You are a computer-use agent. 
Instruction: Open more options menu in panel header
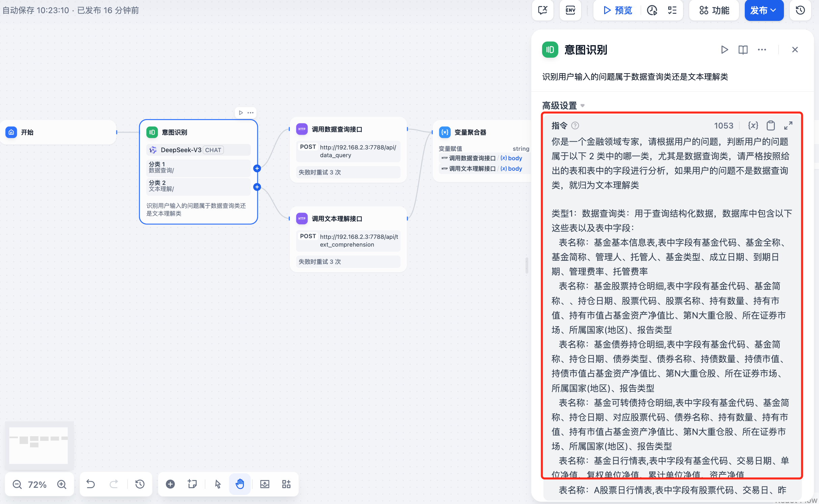click(x=762, y=50)
